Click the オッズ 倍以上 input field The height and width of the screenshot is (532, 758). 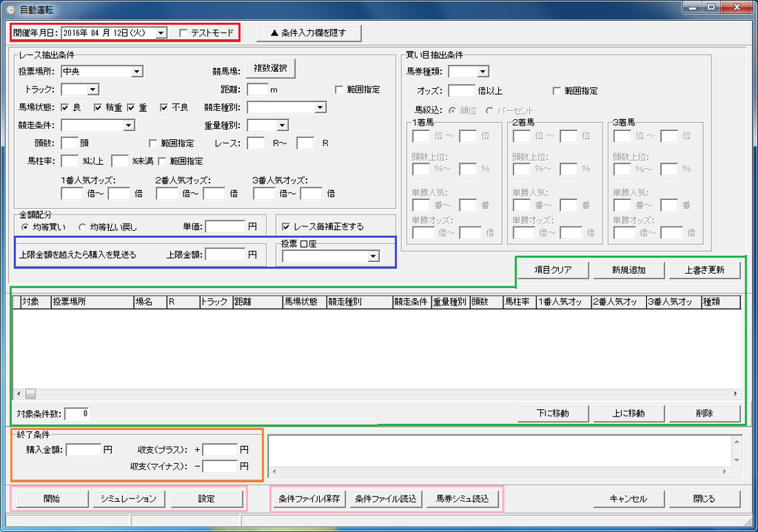[462, 90]
